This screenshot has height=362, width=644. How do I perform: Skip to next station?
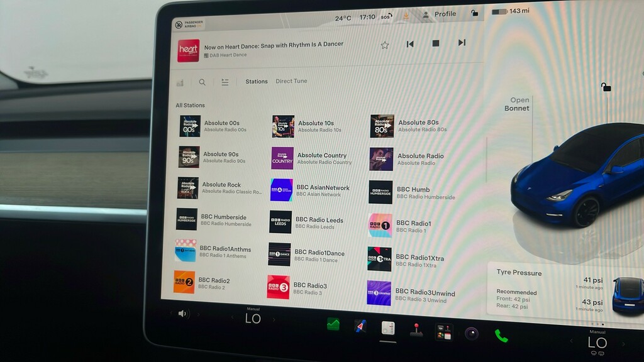point(462,42)
